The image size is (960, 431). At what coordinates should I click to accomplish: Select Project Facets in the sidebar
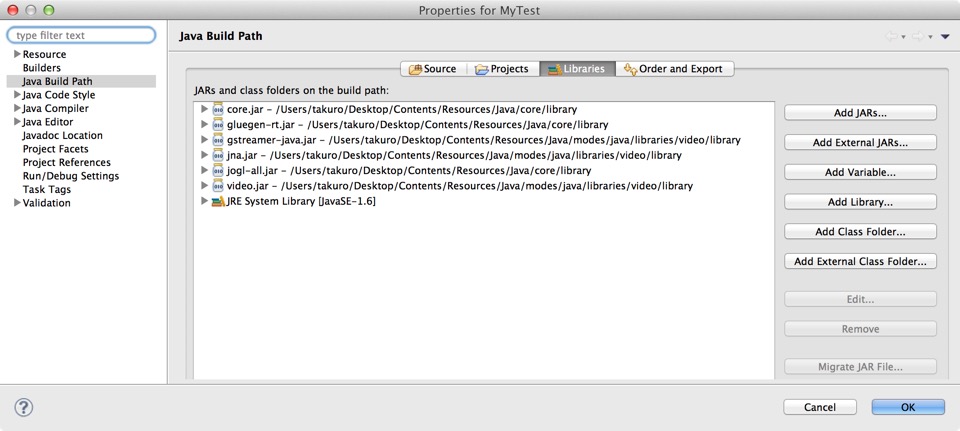[55, 149]
